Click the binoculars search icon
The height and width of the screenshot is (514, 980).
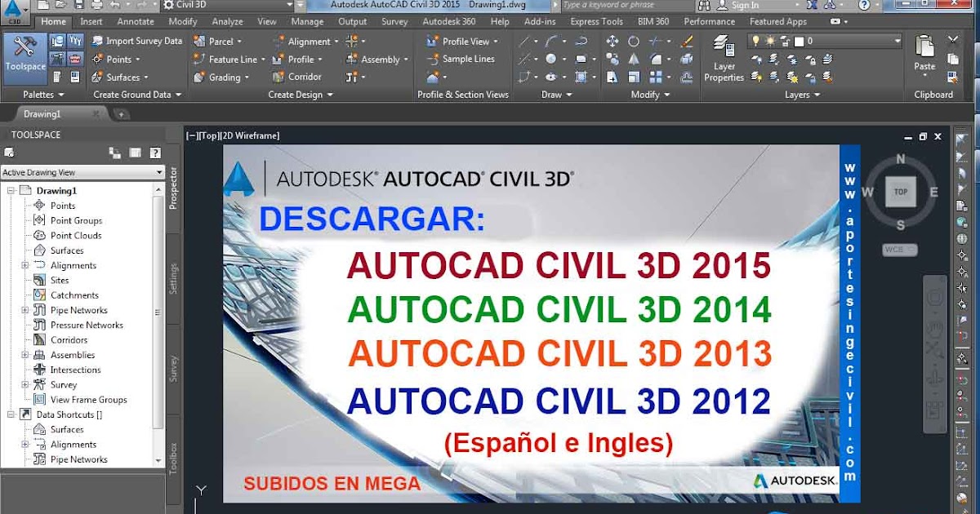(x=704, y=5)
